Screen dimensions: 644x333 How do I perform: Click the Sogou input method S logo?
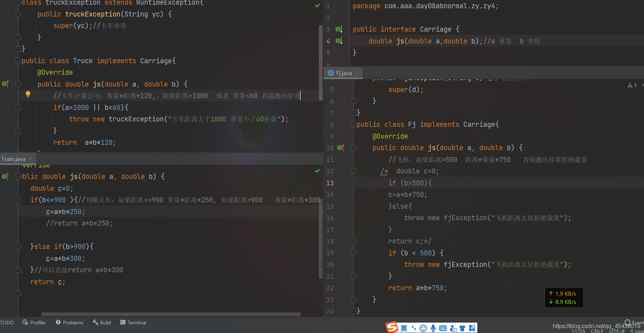(x=392, y=327)
